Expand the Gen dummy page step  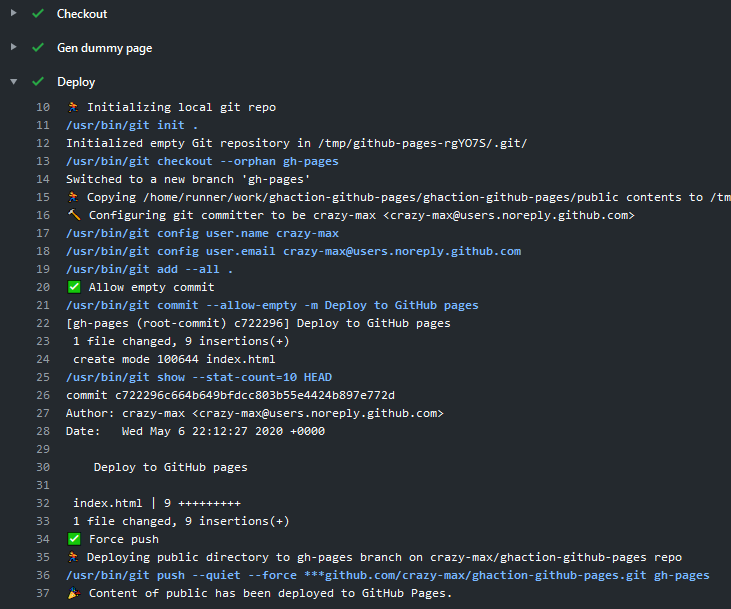14,47
